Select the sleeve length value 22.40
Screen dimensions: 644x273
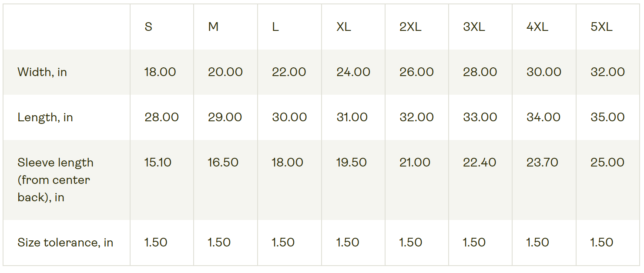tap(480, 163)
